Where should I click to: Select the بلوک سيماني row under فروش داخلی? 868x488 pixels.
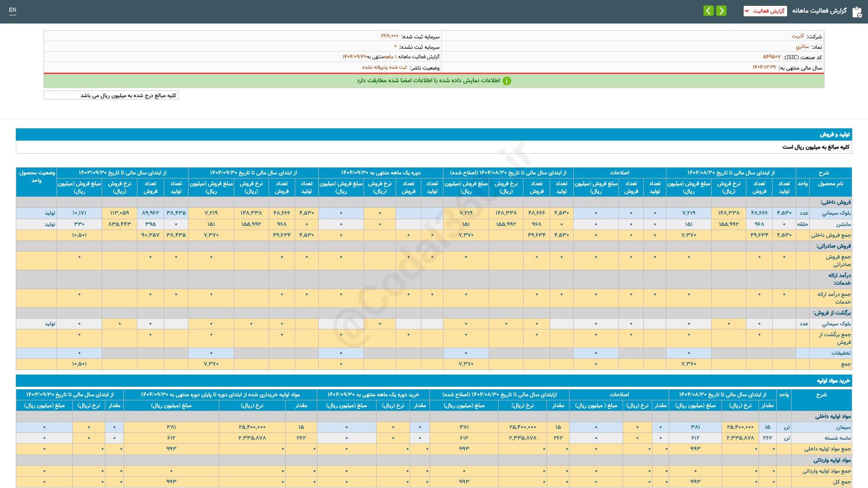point(836,213)
